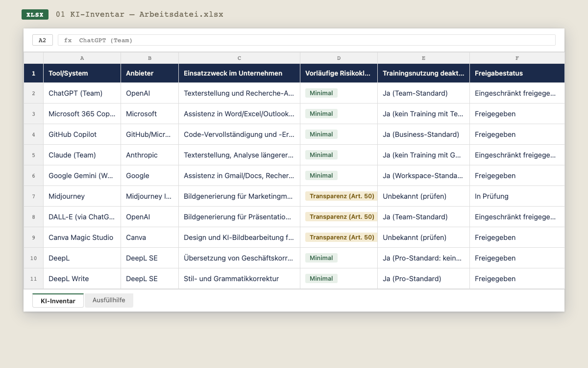Click the A2 cell reference box
This screenshot has width=588, height=368.
[43, 40]
